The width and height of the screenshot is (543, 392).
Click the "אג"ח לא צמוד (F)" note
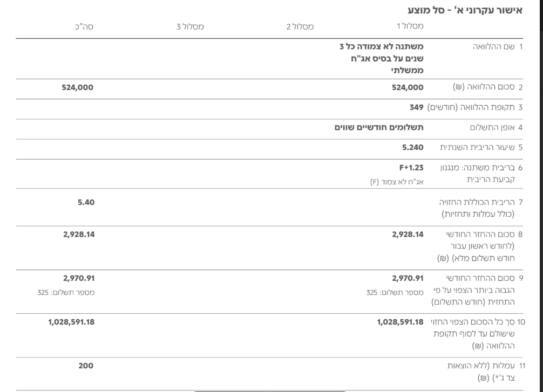point(393,182)
